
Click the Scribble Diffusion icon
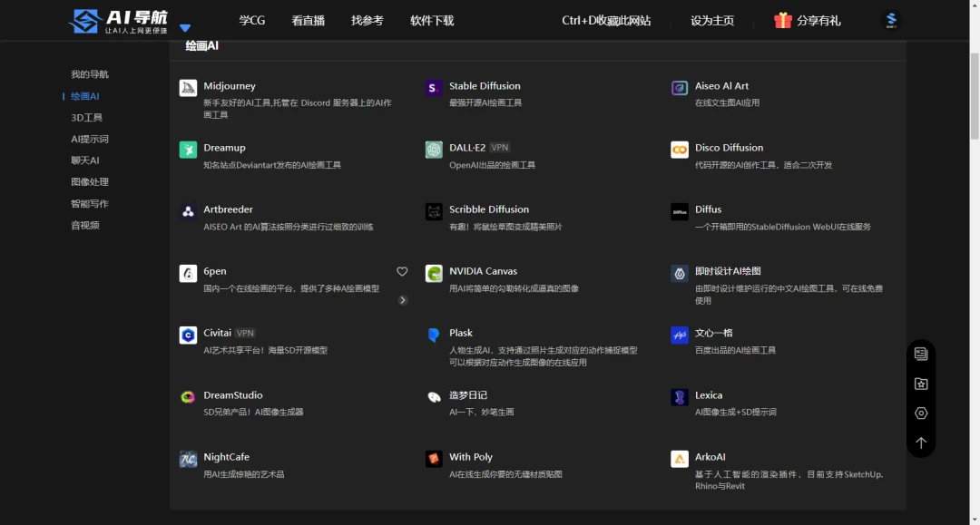tap(434, 211)
